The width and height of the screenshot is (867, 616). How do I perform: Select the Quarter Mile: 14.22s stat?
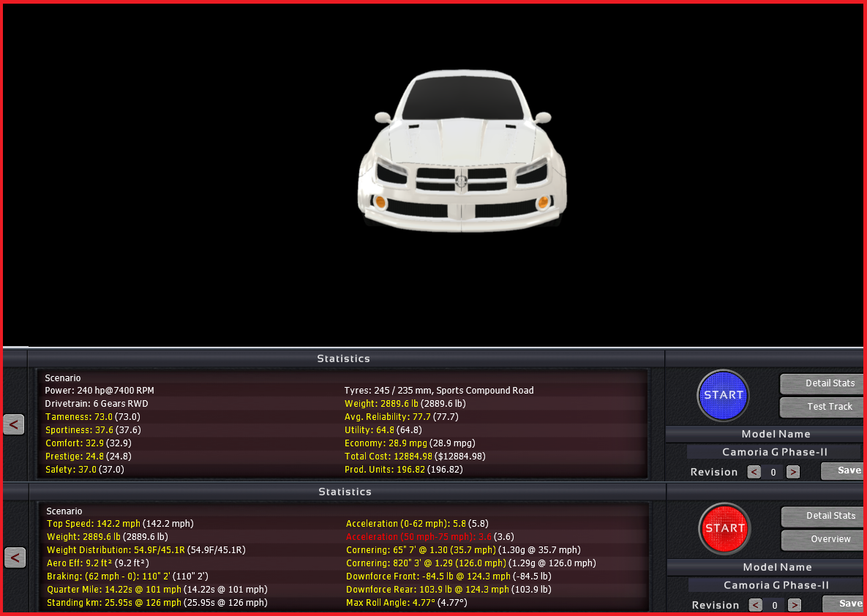pos(157,590)
